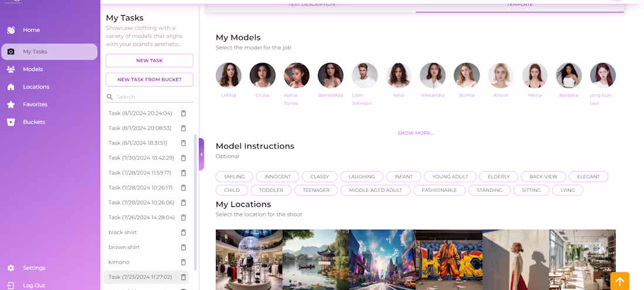
Task: Delete Task (7/26/2024 14:28:04) via trash icon
Action: (184, 217)
